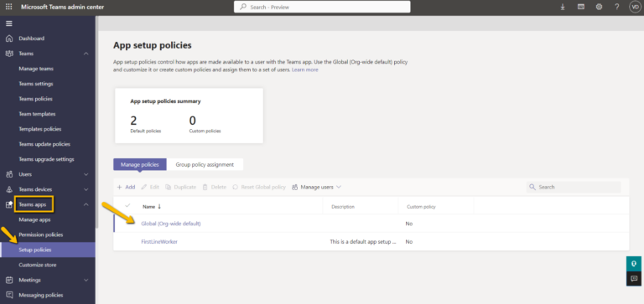Open Teams update policies in sidebar
Image resolution: width=644 pixels, height=304 pixels.
[44, 144]
